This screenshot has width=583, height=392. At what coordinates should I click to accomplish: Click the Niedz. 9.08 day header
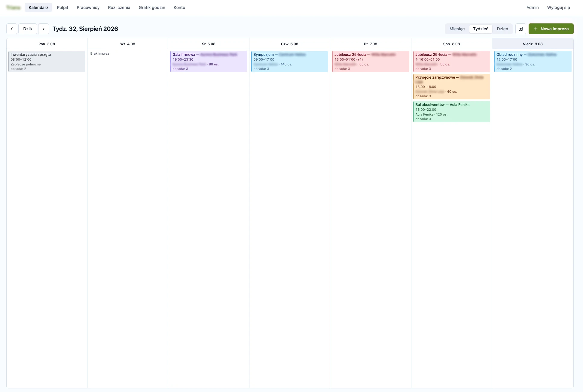click(533, 44)
